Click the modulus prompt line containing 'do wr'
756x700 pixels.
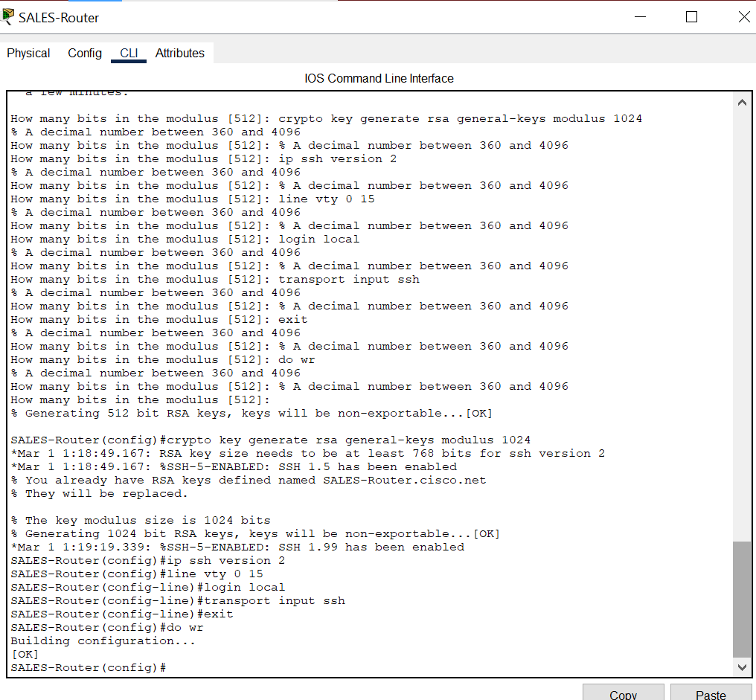tap(163, 360)
